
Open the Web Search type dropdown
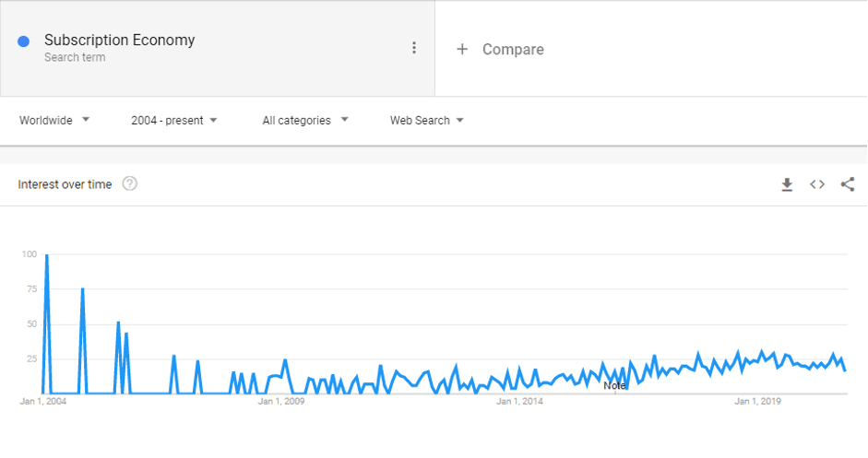point(427,121)
